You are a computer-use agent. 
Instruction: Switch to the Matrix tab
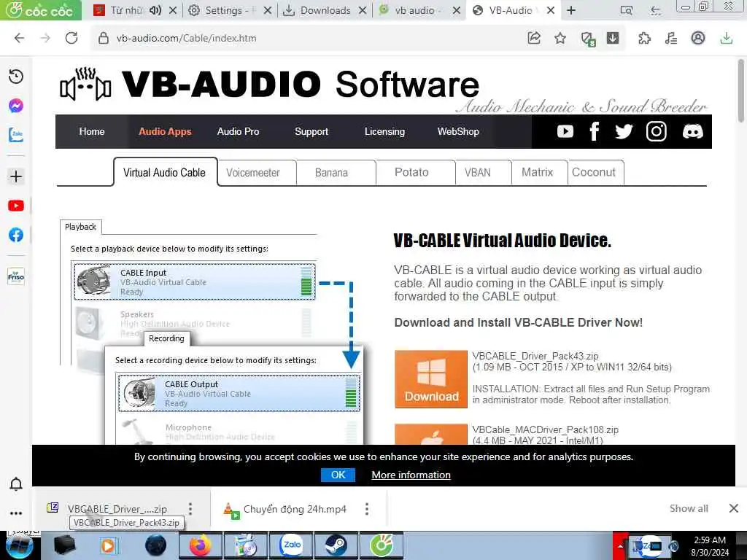point(538,172)
